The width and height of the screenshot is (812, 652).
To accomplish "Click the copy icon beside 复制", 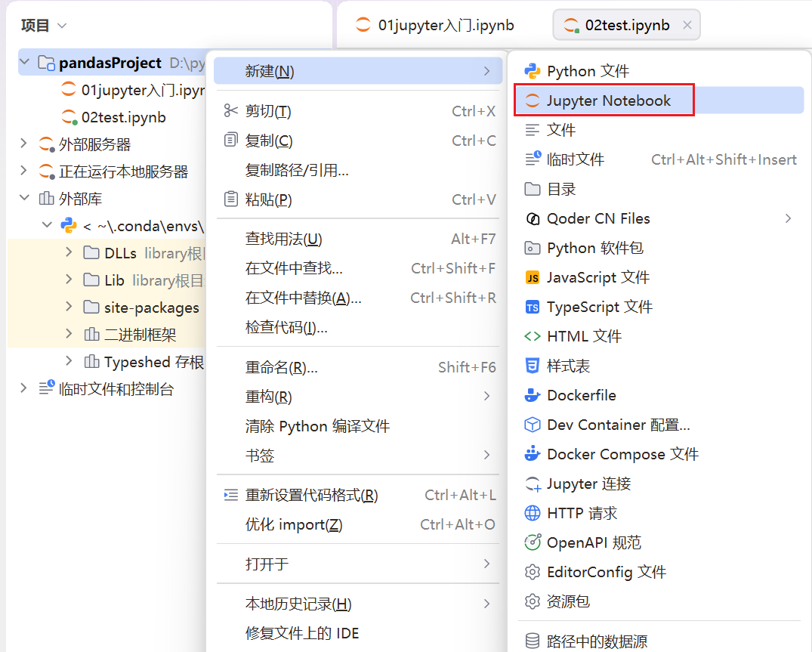I will (230, 140).
